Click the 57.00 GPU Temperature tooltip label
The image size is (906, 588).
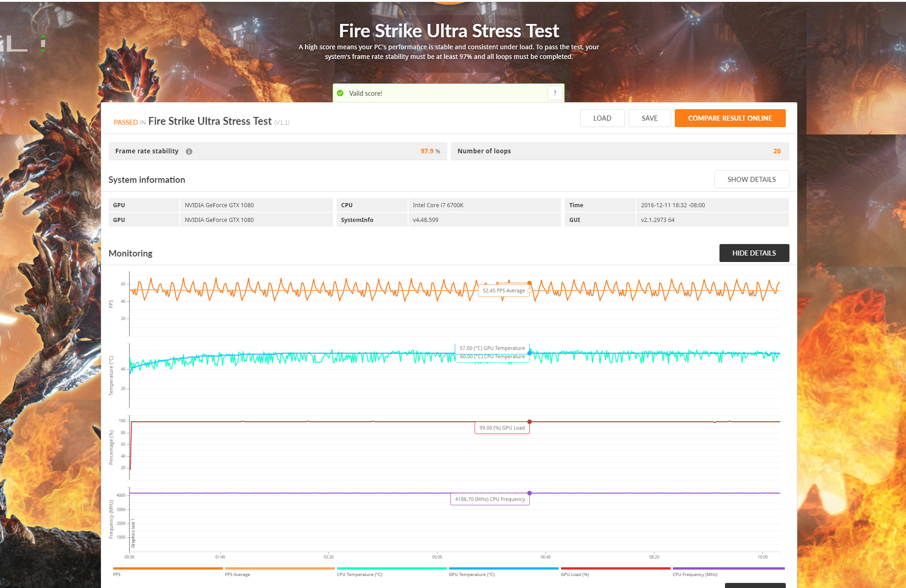pyautogui.click(x=492, y=349)
